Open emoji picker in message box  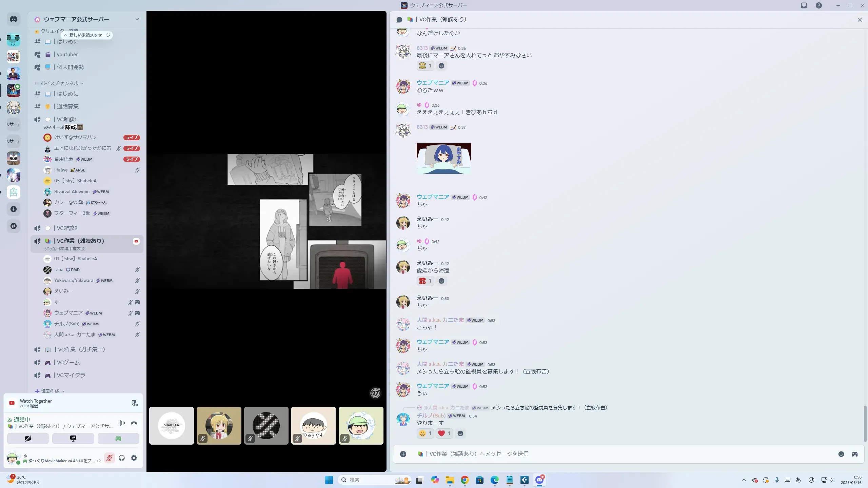pyautogui.click(x=841, y=454)
